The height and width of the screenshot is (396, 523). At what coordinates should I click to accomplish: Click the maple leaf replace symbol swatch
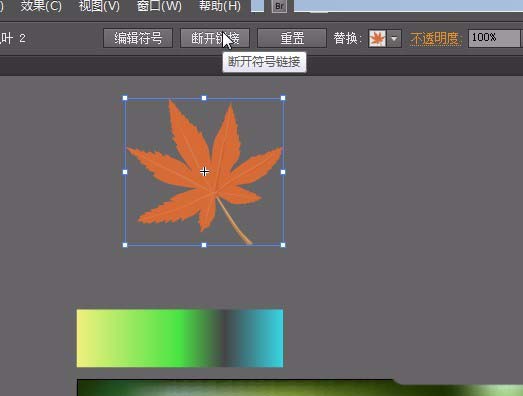click(377, 38)
